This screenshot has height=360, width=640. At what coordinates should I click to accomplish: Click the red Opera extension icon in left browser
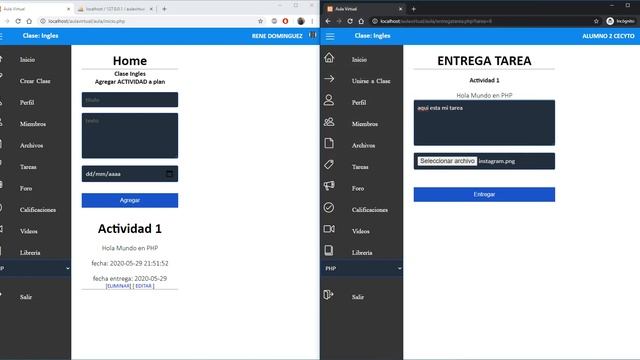pyautogui.click(x=285, y=21)
